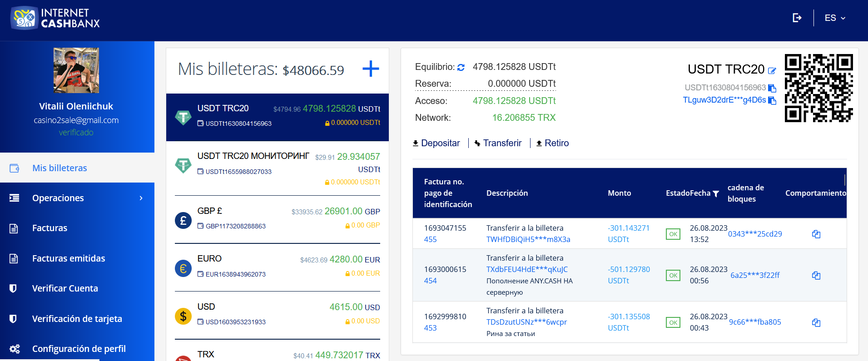This screenshot has height=361, width=868.
Task: Click the Transferir button
Action: [x=498, y=143]
